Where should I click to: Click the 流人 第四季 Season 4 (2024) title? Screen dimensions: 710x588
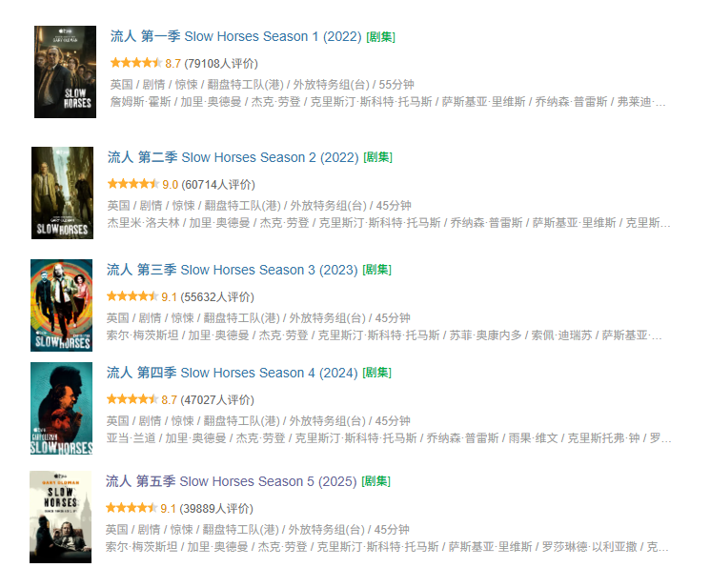[x=233, y=373]
